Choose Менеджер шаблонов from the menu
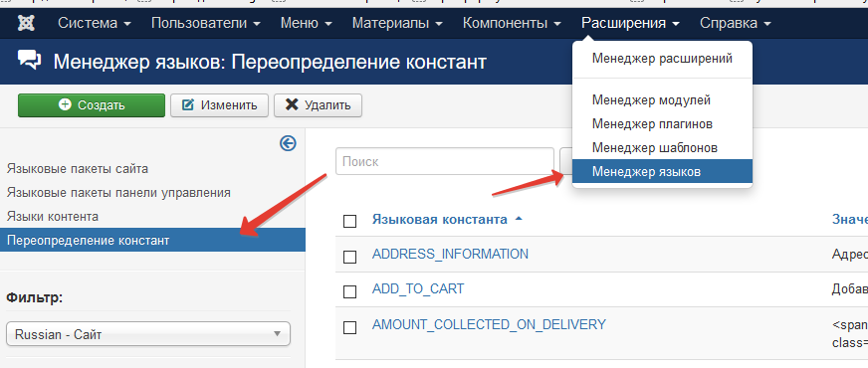 [x=662, y=148]
